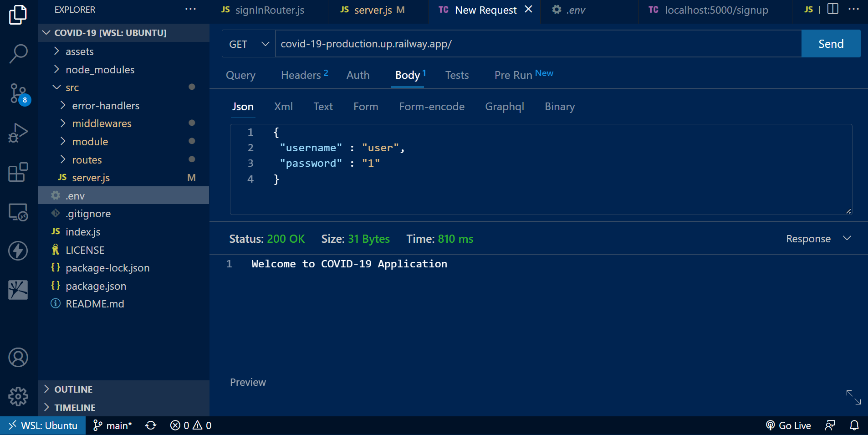Image resolution: width=868 pixels, height=435 pixels.
Task: Click the main* git branch indicator
Action: pos(112,425)
